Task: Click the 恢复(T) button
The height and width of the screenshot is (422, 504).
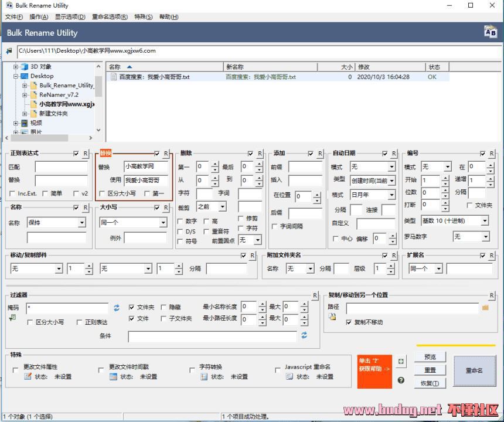Action: pyautogui.click(x=430, y=383)
